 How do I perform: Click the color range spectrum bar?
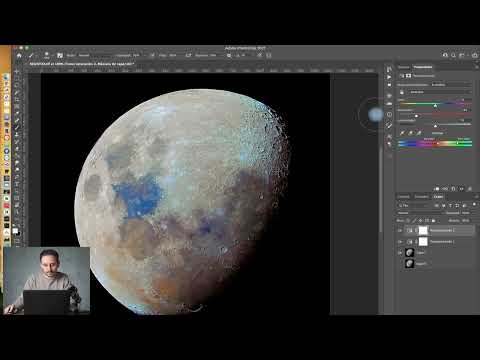(435, 143)
